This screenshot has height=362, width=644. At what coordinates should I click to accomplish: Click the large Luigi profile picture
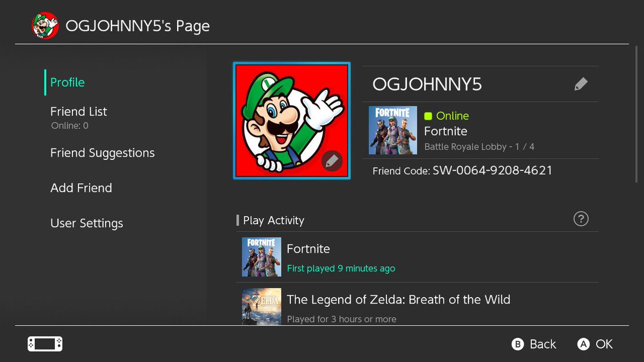(292, 121)
